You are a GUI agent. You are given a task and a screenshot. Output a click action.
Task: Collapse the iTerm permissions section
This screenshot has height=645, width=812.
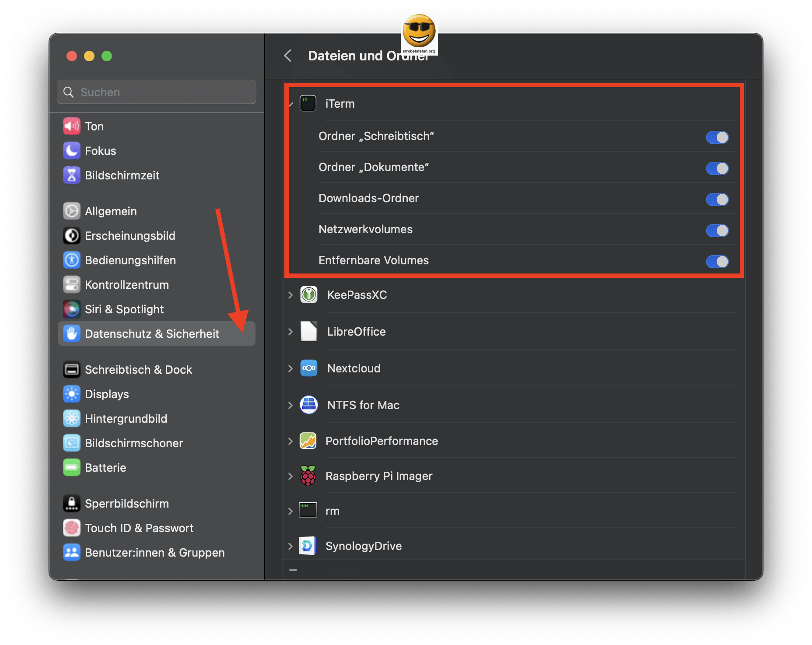coord(290,104)
